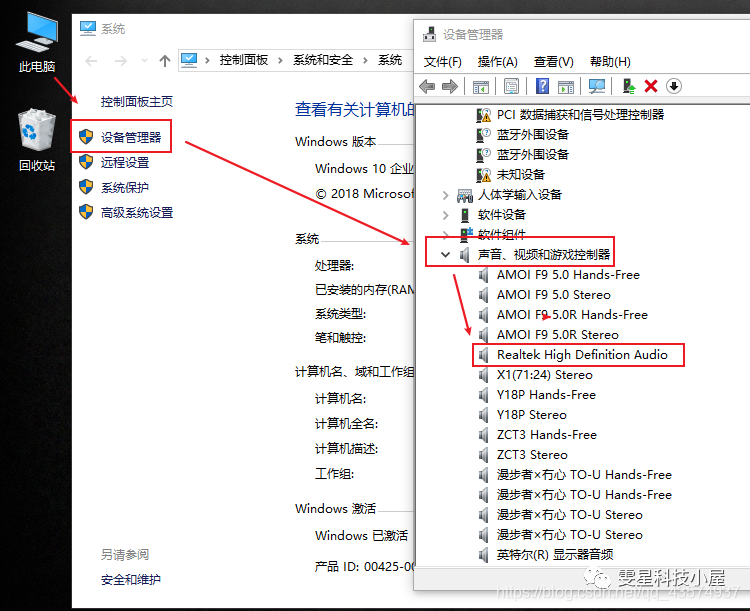Open the 远程设置 link
Image resolution: width=750 pixels, height=611 pixels.
tap(125, 163)
